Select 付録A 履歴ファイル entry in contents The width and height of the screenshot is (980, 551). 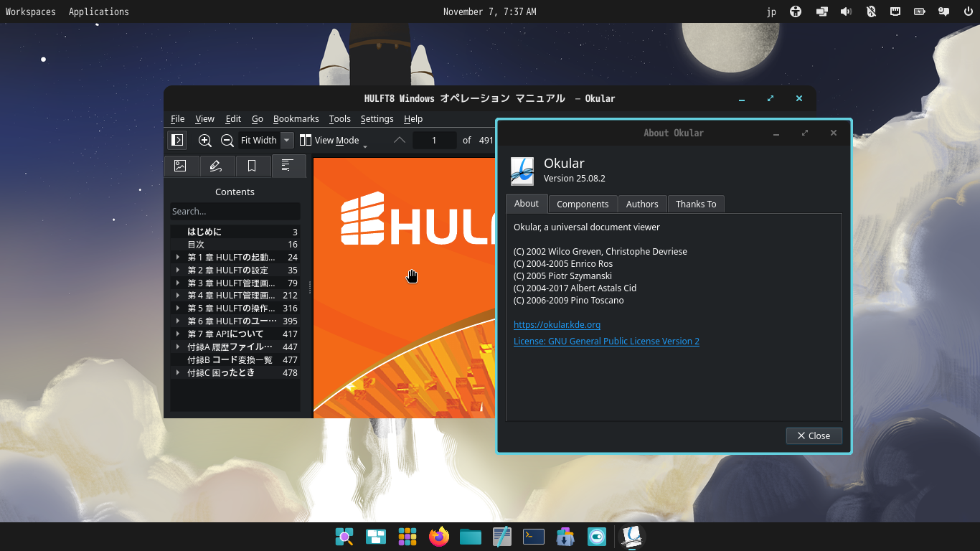pos(235,347)
